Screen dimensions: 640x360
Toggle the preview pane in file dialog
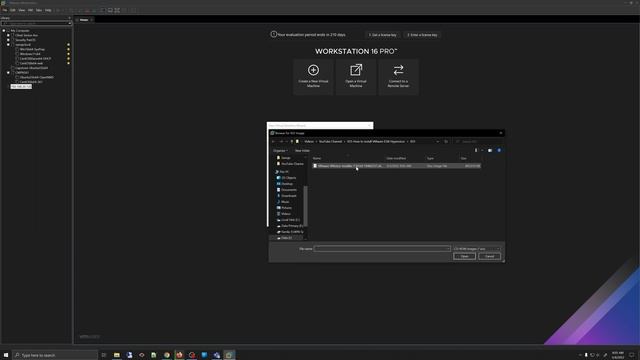[490, 151]
